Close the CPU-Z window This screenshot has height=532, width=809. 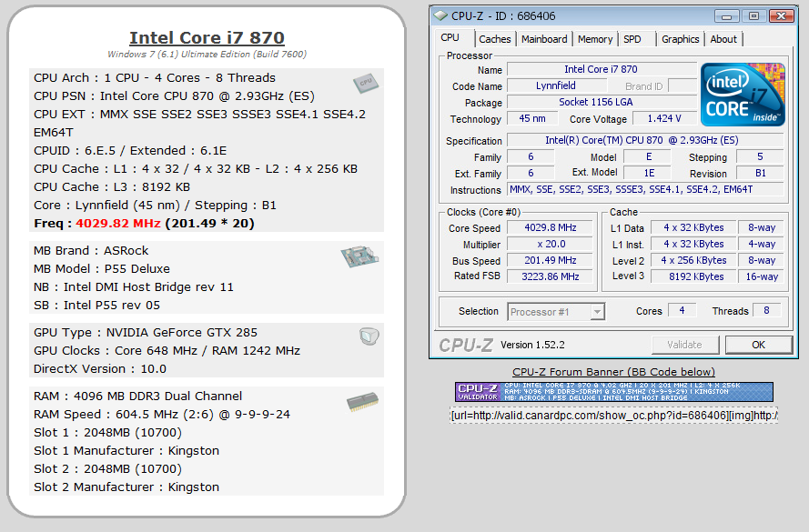(x=781, y=16)
